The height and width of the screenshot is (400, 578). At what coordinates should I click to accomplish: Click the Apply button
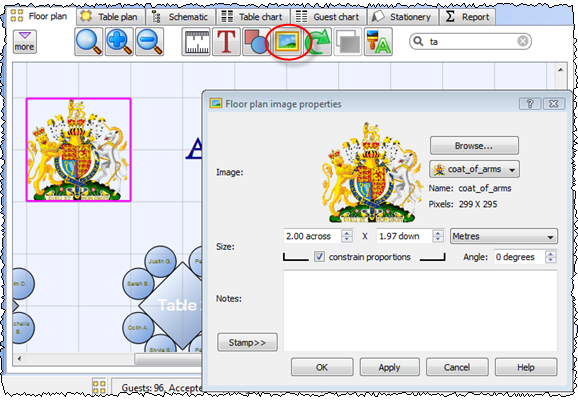390,367
